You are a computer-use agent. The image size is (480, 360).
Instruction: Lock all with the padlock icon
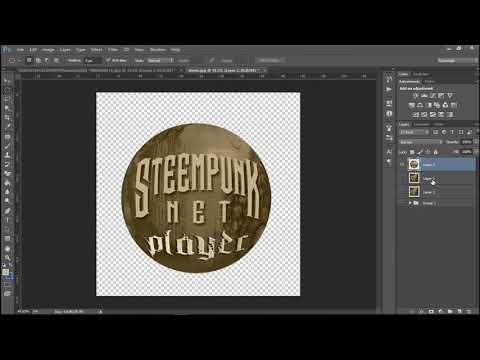[x=436, y=152]
